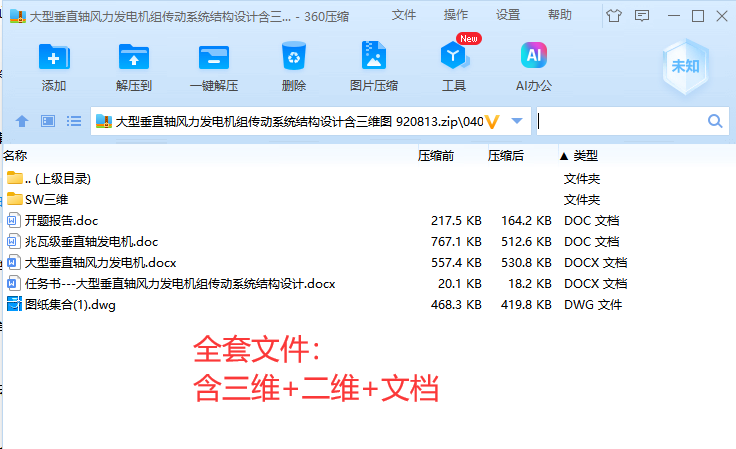Click the "文件夹" type of SW三维 row
736x449 pixels.
582,199
